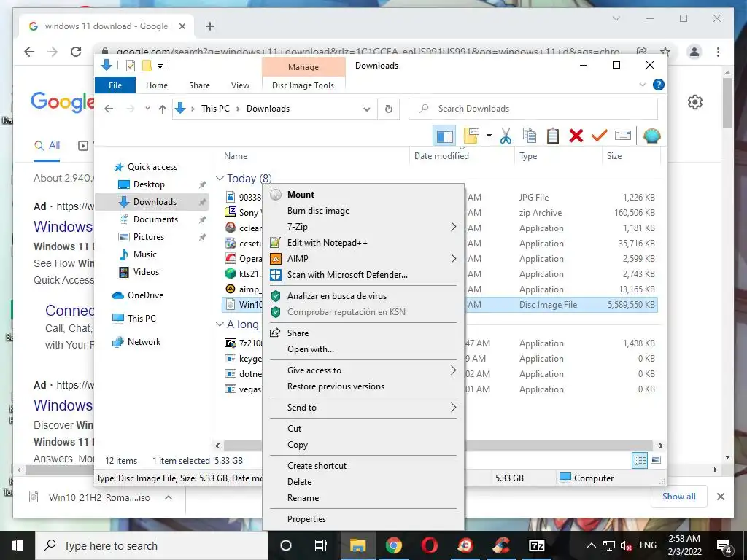
Task: Reload the Chrome page
Action: click(x=76, y=52)
